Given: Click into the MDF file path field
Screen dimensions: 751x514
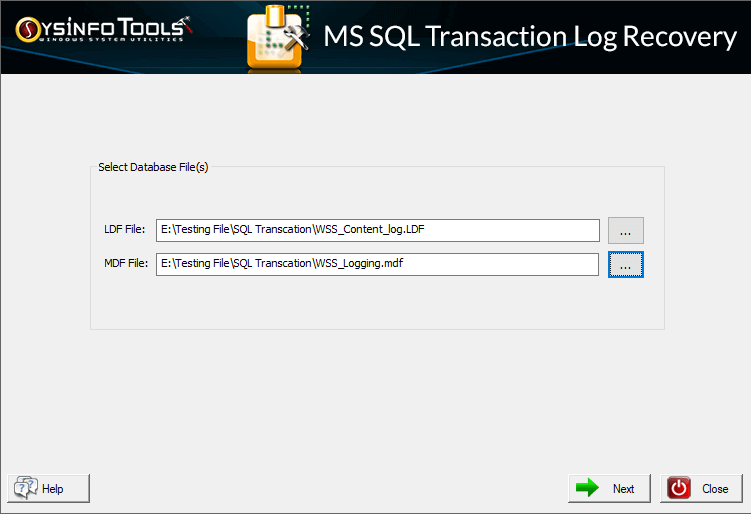Looking at the screenshot, I should (x=377, y=264).
